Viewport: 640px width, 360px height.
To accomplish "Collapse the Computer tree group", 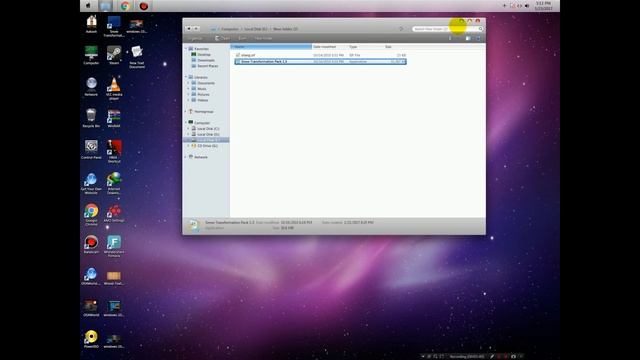I will [x=186, y=122].
